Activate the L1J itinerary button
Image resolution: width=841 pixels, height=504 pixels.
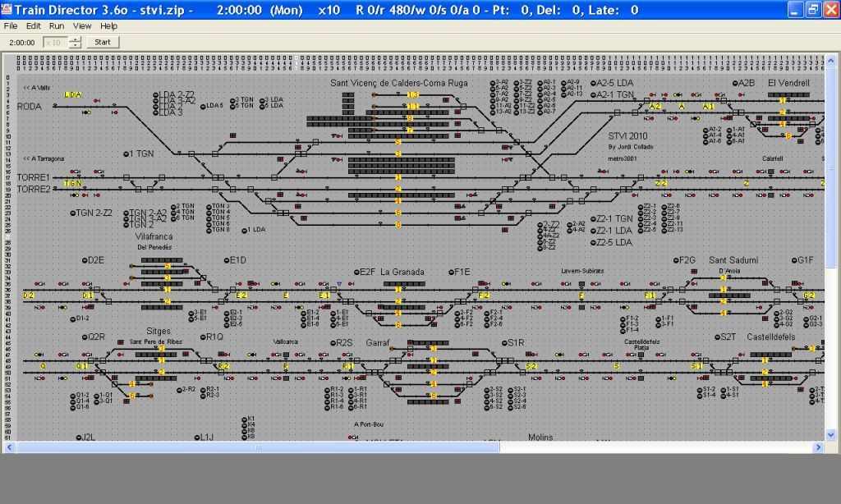198,438
